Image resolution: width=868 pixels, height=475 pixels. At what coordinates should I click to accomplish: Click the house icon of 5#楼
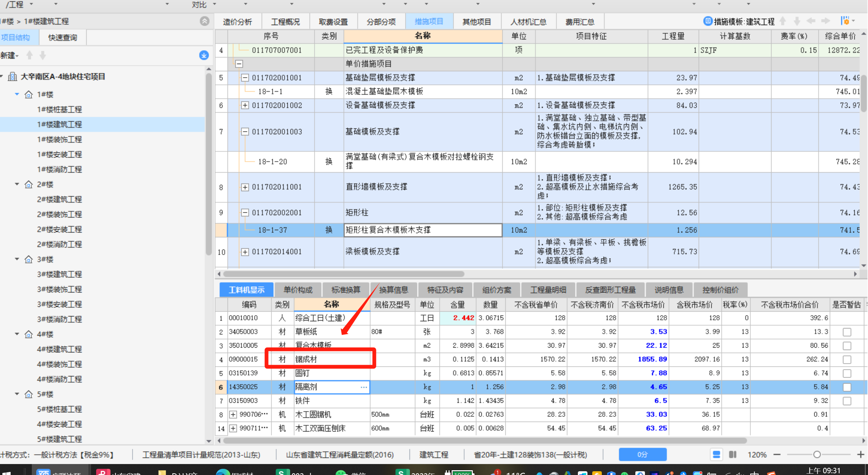29,394
